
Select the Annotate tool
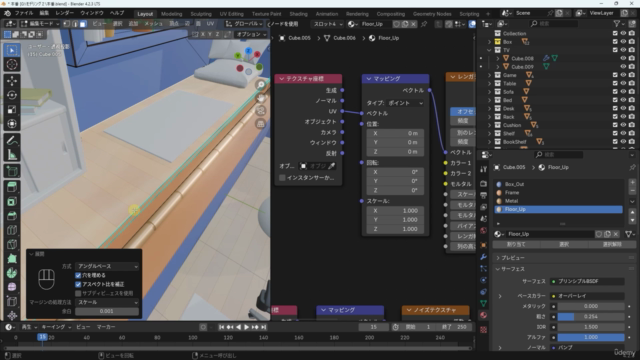[12, 140]
